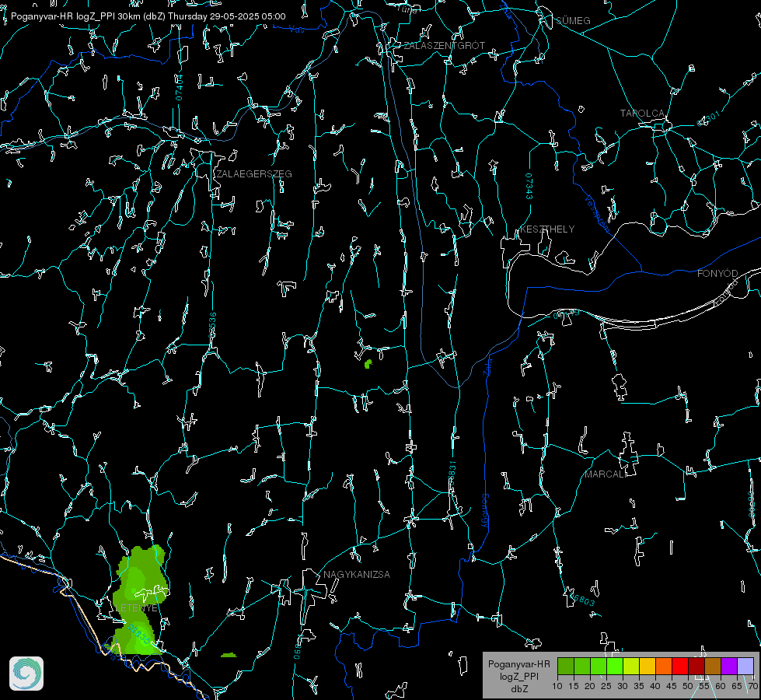Screen dimensions: 761x700
Task: Click the Zala river label
Action: point(489,366)
